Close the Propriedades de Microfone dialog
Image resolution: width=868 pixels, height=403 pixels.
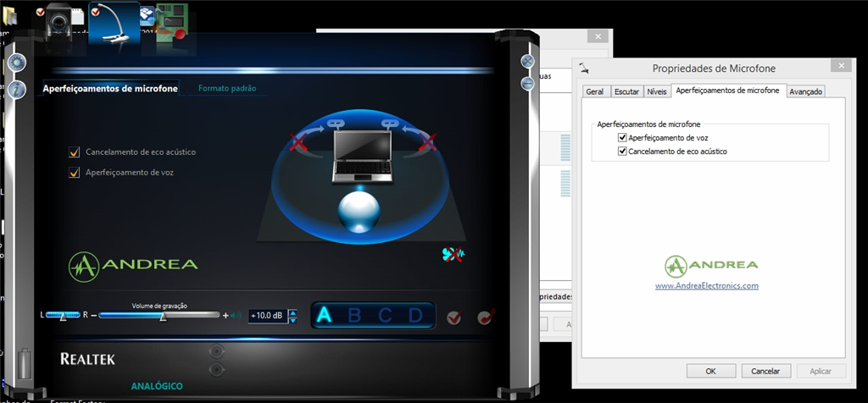point(842,66)
